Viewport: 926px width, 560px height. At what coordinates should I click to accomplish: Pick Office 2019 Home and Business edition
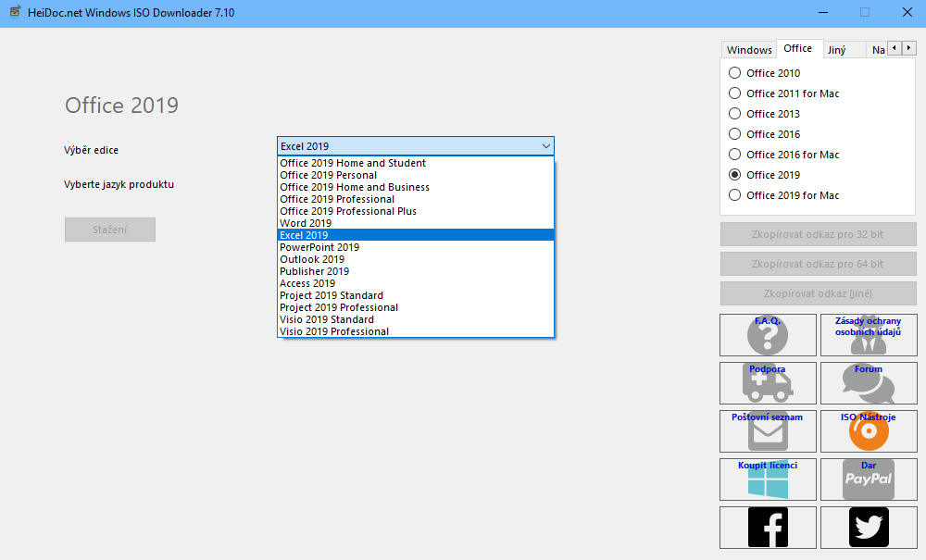416,187
